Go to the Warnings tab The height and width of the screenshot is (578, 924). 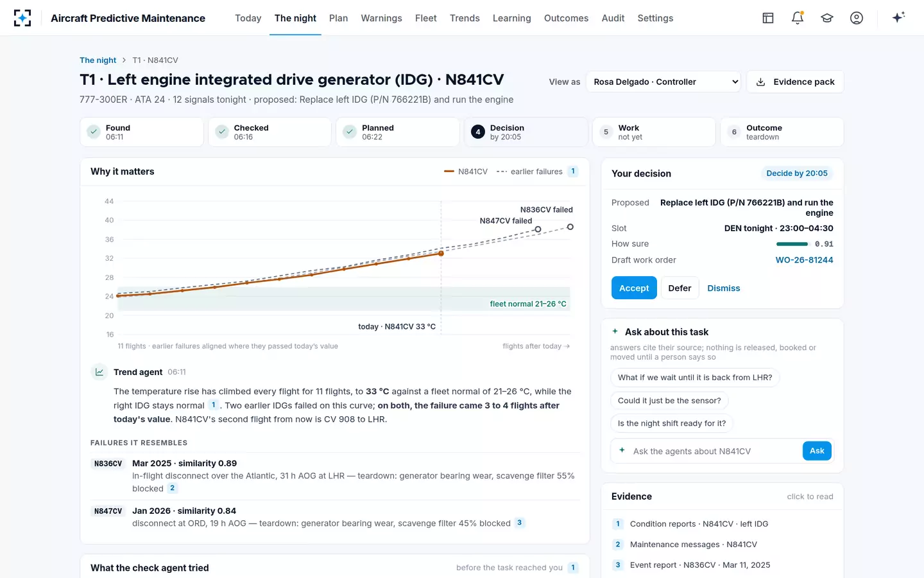pyautogui.click(x=381, y=18)
